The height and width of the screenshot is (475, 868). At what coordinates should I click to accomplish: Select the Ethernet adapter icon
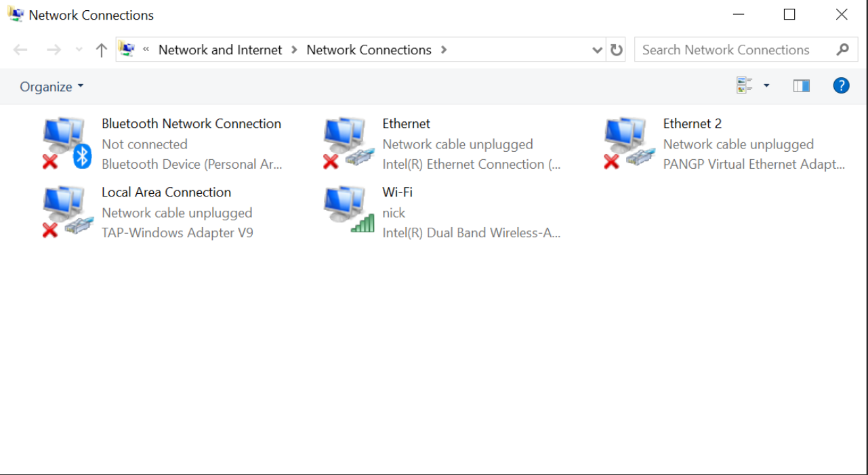click(348, 144)
